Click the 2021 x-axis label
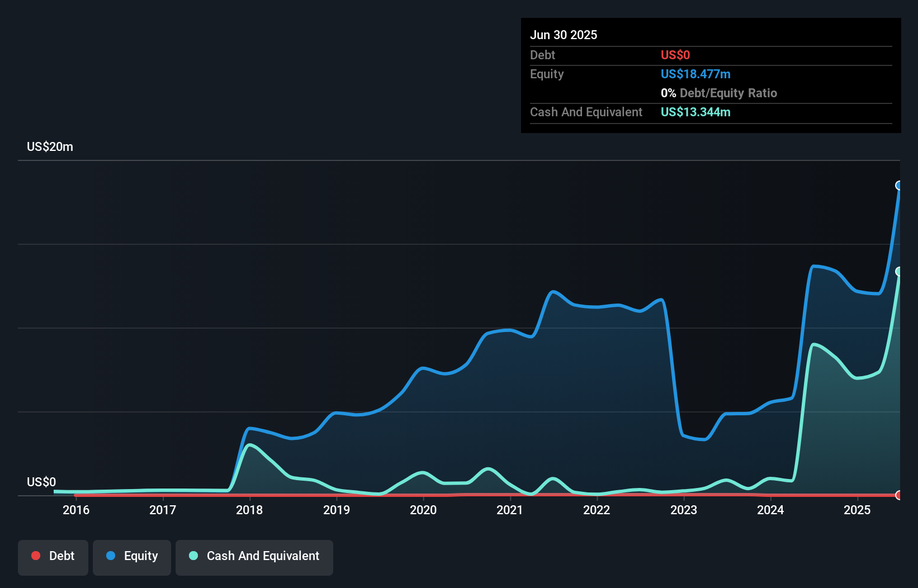The height and width of the screenshot is (588, 918). click(510, 510)
